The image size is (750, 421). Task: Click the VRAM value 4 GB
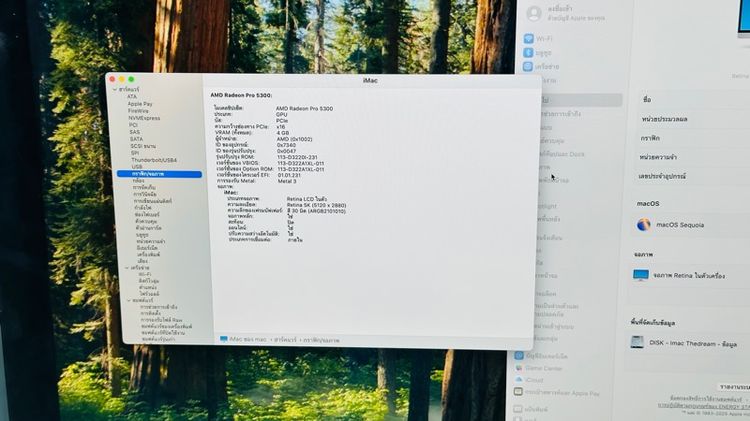[x=283, y=133]
